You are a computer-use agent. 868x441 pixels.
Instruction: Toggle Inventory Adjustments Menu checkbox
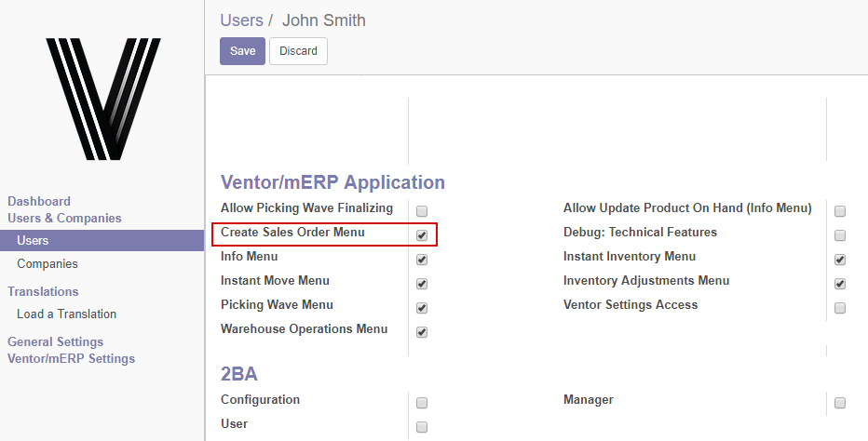[840, 284]
